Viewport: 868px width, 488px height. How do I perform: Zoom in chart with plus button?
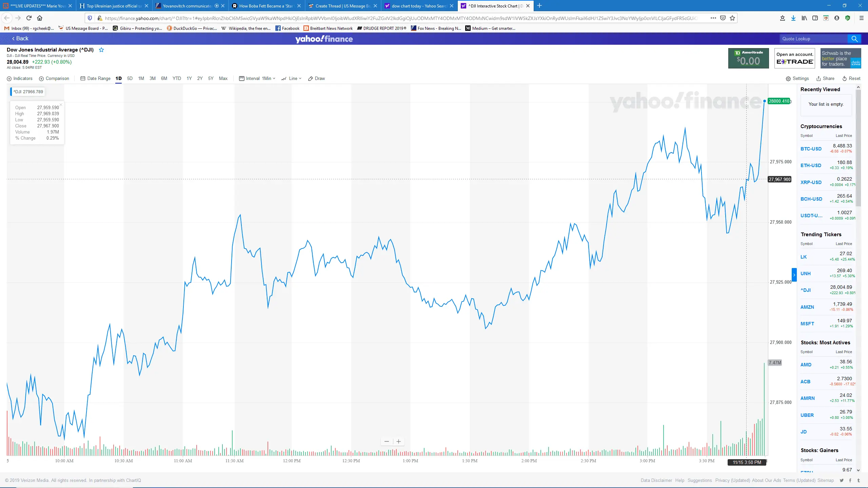pos(399,441)
